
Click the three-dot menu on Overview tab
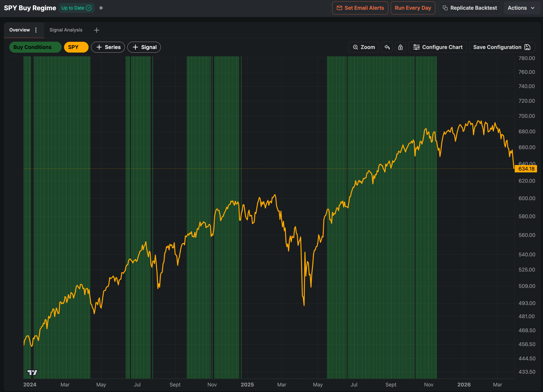click(36, 30)
